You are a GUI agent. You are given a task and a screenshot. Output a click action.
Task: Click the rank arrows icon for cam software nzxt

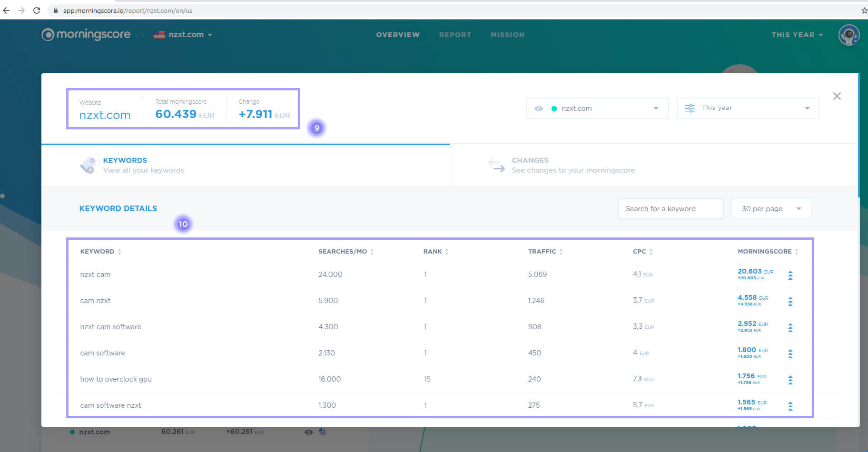pos(790,406)
